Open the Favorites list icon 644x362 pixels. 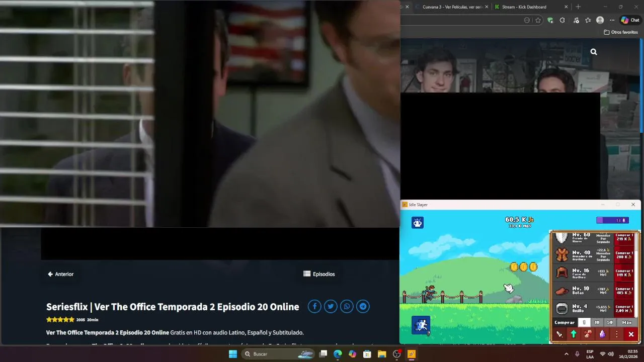point(588,20)
